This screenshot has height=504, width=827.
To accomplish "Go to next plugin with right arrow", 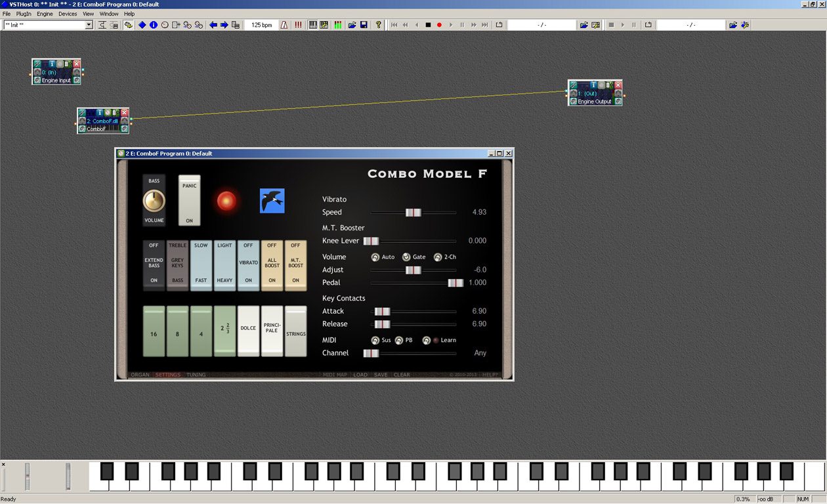I will pyautogui.click(x=224, y=25).
